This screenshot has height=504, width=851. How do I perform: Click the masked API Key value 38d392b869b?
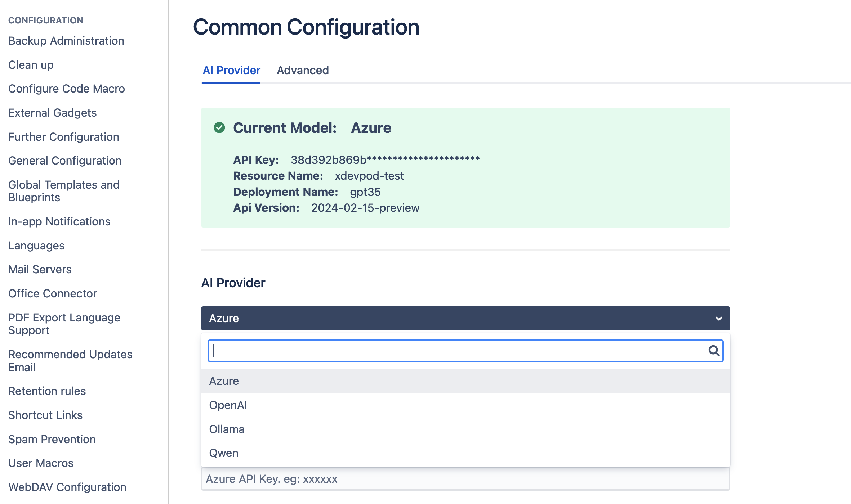[x=385, y=159]
